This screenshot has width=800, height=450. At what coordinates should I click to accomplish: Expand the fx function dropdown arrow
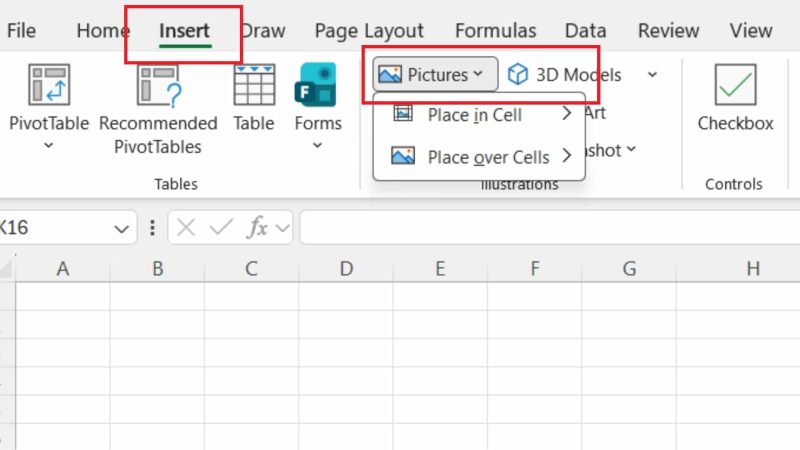tap(282, 229)
